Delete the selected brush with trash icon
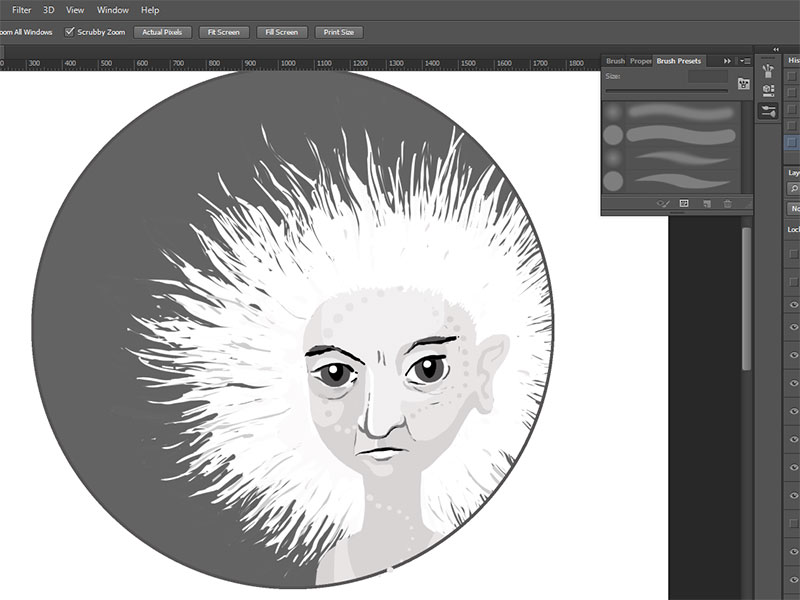The width and height of the screenshot is (800, 600). coord(728,203)
